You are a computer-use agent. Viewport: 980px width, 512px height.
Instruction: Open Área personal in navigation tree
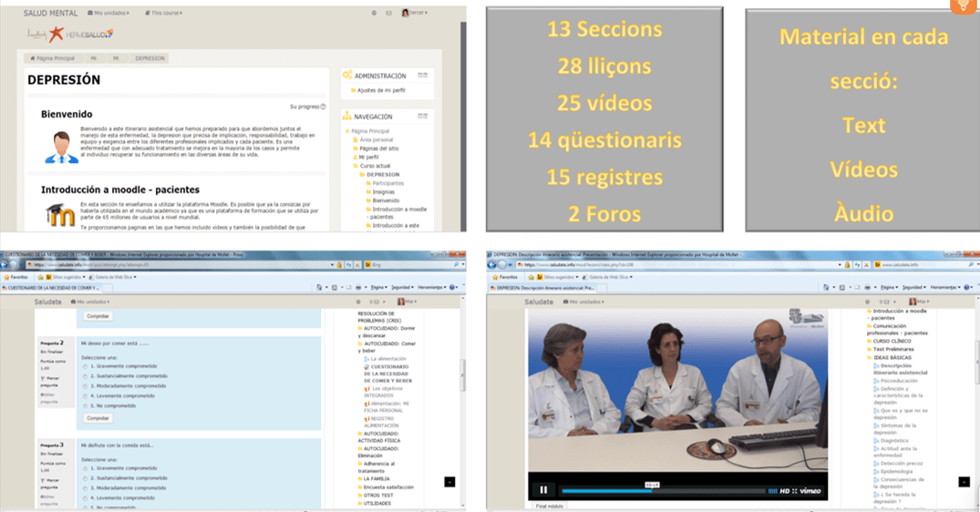click(x=376, y=140)
